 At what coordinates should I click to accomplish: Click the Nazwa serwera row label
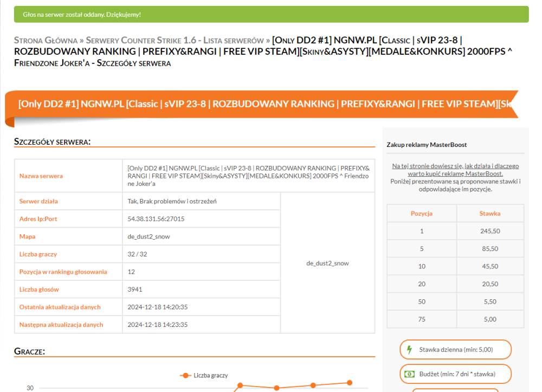[x=41, y=176]
